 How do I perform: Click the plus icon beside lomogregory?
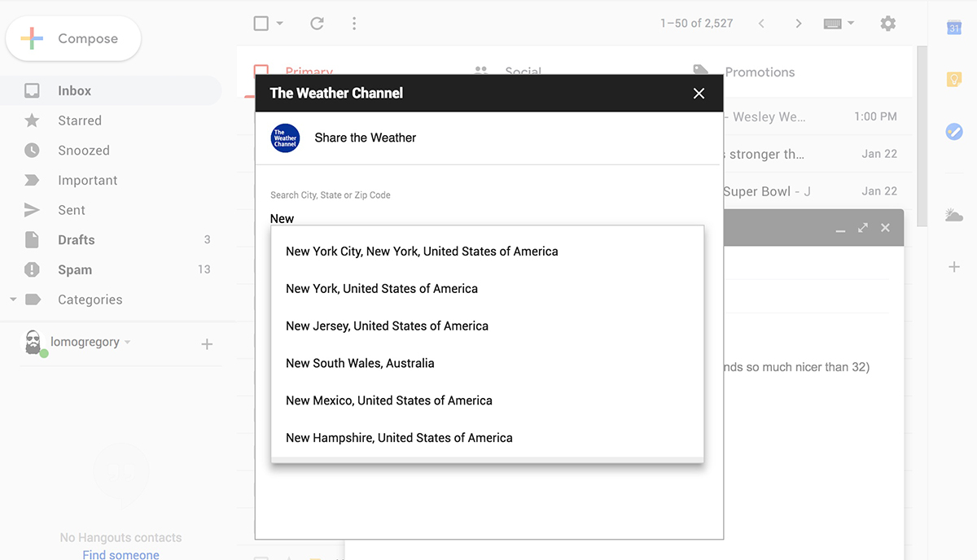pos(207,344)
